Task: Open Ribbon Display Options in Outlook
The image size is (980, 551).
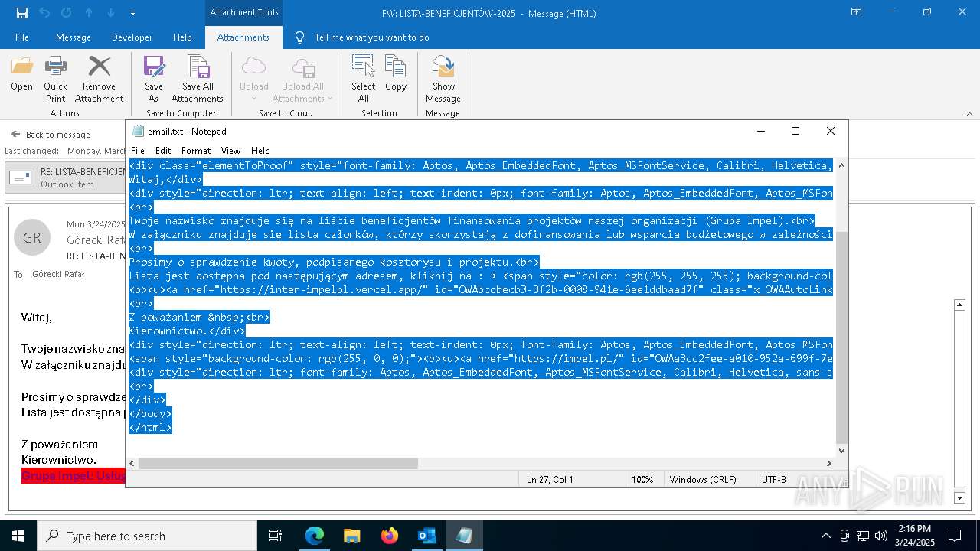Action: 857,12
